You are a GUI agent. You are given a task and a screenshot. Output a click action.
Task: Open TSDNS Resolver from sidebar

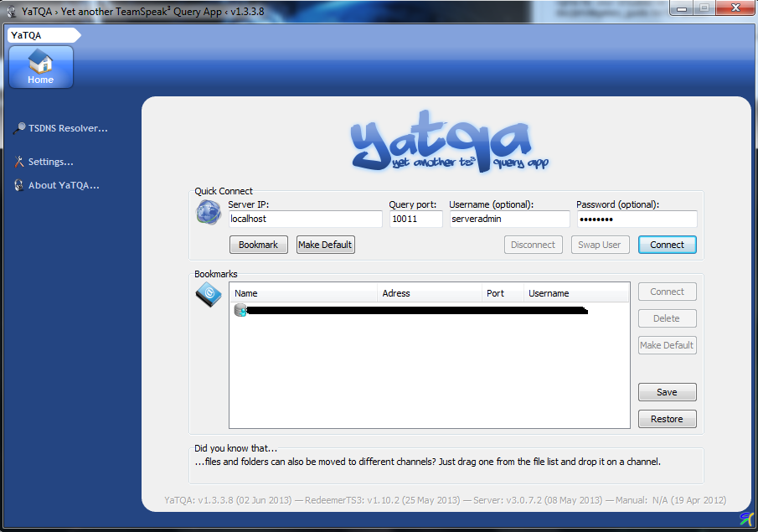click(68, 128)
